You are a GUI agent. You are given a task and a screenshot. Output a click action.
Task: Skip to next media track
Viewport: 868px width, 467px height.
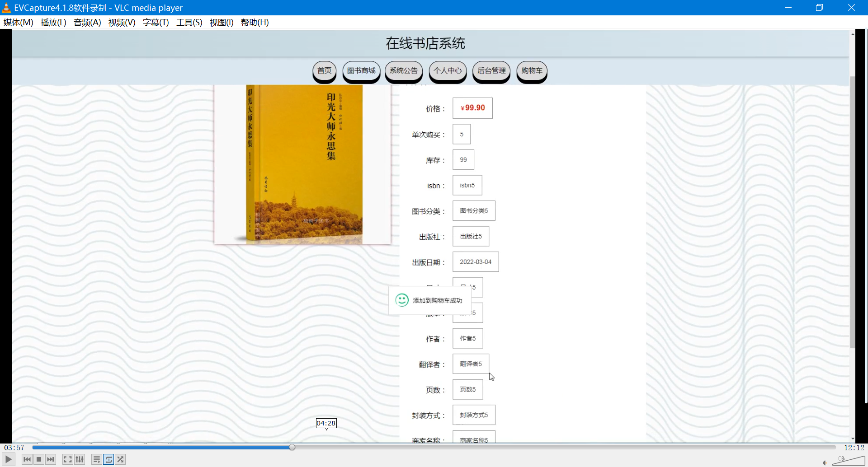pyautogui.click(x=51, y=459)
